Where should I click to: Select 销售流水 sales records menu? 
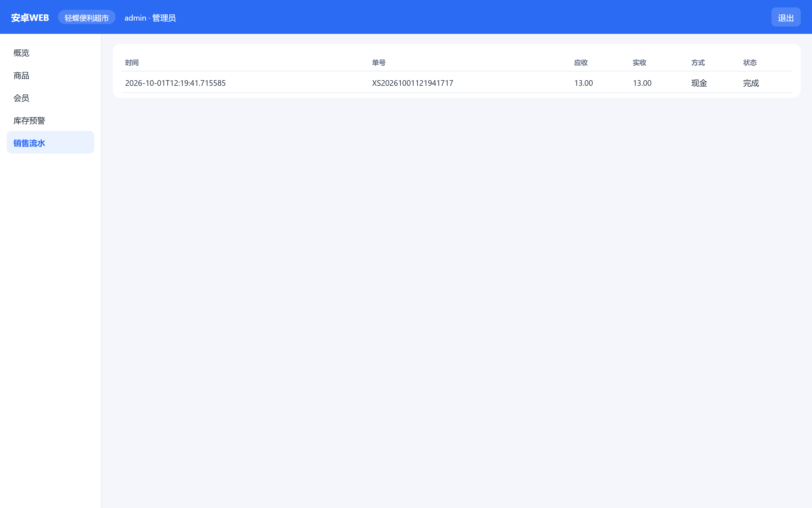coord(50,143)
